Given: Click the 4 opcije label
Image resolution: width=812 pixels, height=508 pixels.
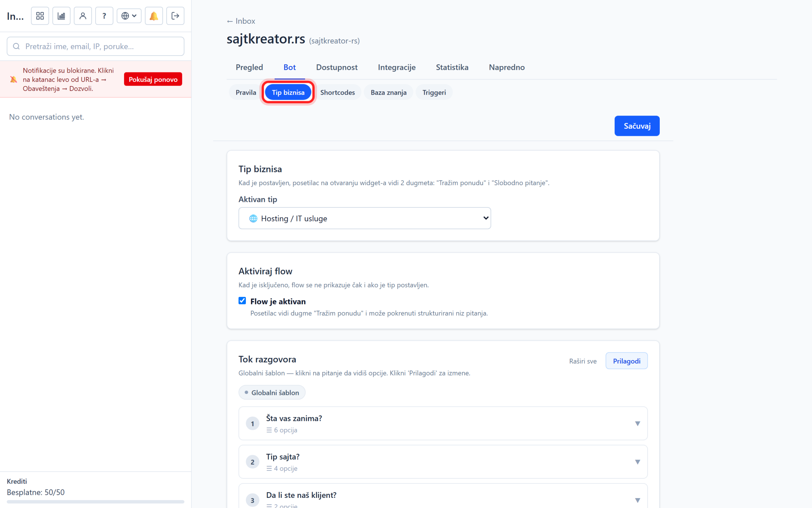Looking at the screenshot, I should point(282,468).
